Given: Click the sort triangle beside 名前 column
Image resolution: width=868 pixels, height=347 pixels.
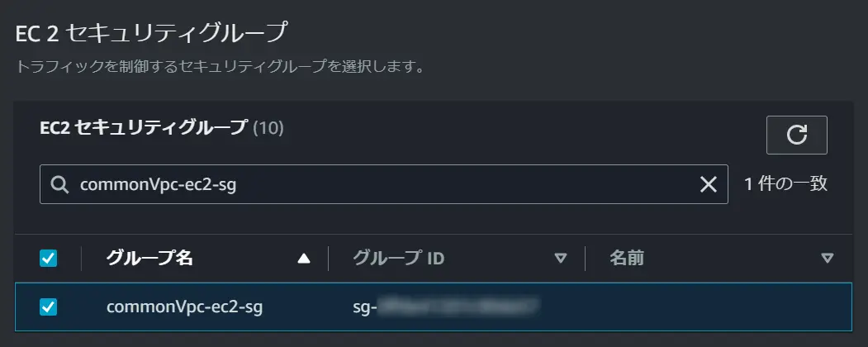Looking at the screenshot, I should click(827, 259).
